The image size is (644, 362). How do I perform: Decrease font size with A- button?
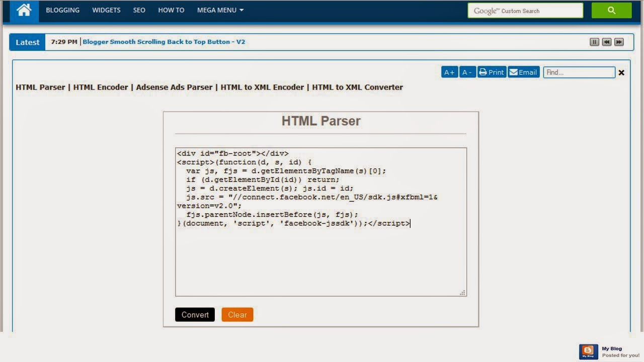[467, 72]
